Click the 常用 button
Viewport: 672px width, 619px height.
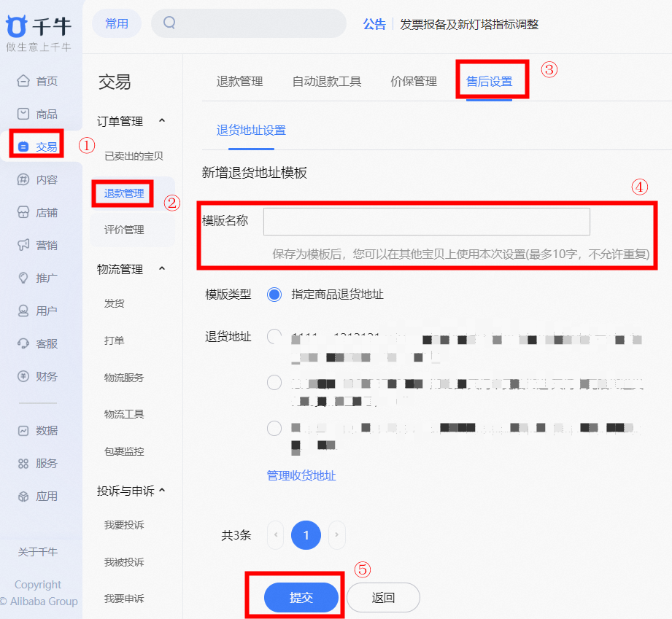(x=117, y=23)
